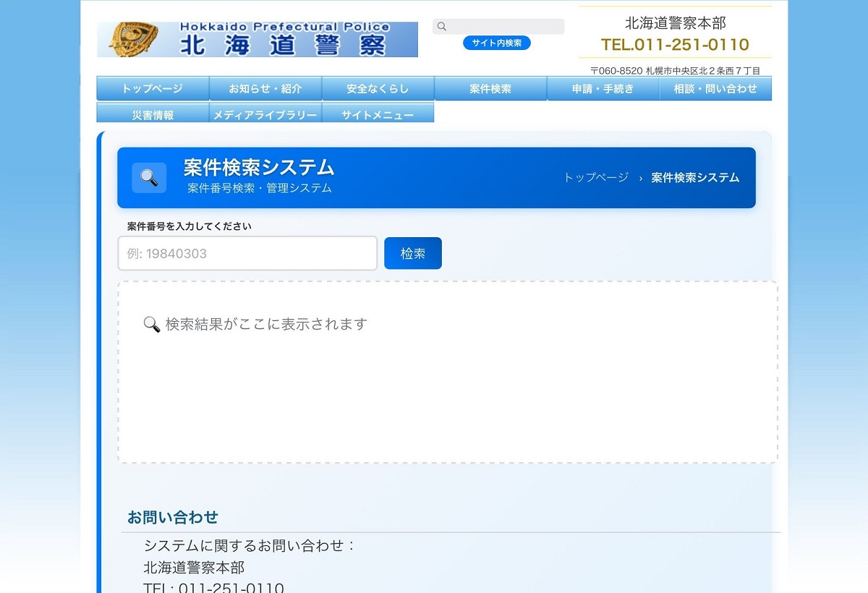Open the サイトメニュー navigation item
The image size is (868, 593).
coord(378,113)
